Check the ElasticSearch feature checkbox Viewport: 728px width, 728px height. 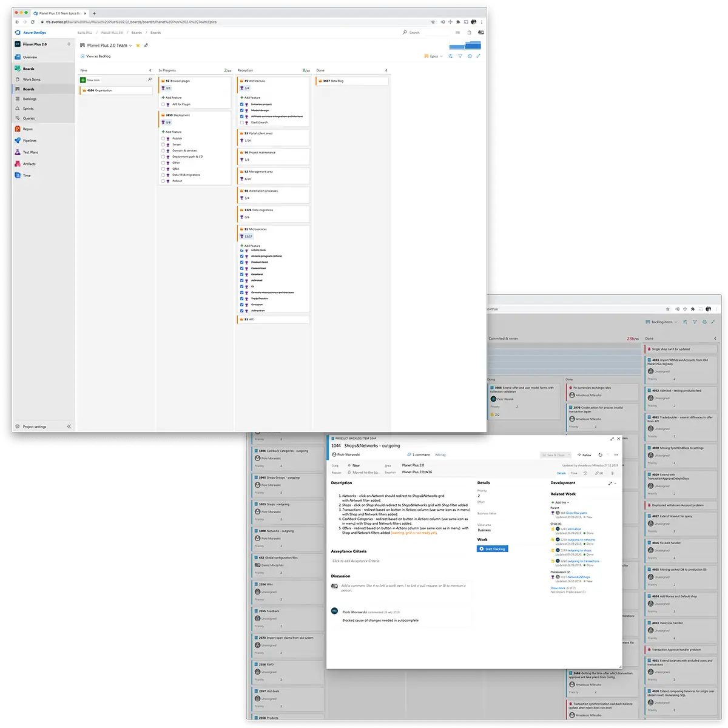[x=242, y=123]
